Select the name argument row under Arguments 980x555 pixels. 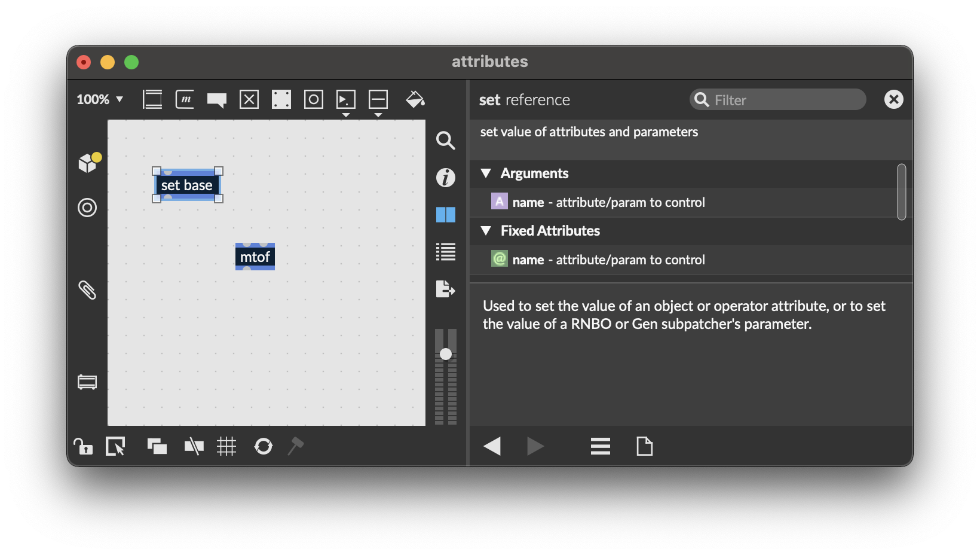pyautogui.click(x=608, y=202)
